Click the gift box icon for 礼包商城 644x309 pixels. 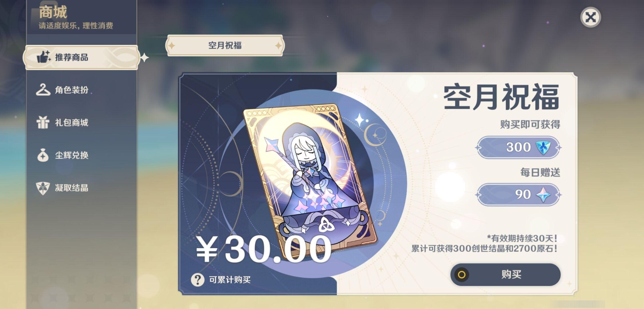click(x=43, y=122)
